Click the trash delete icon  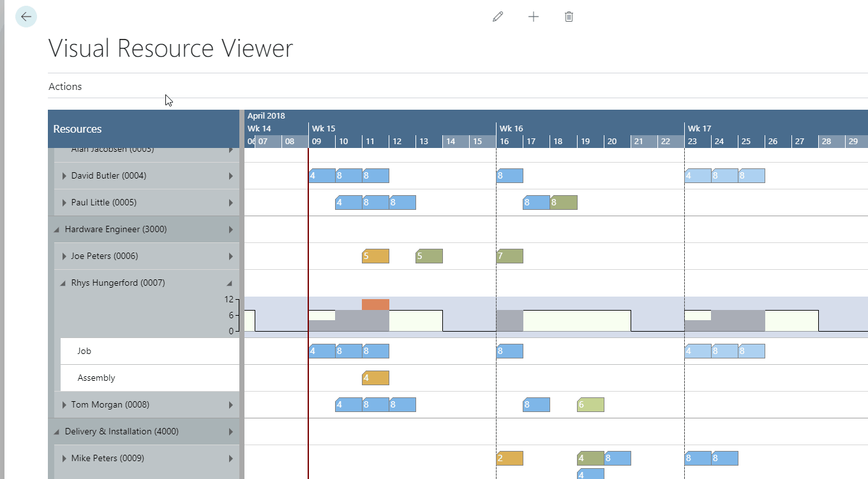(x=569, y=17)
